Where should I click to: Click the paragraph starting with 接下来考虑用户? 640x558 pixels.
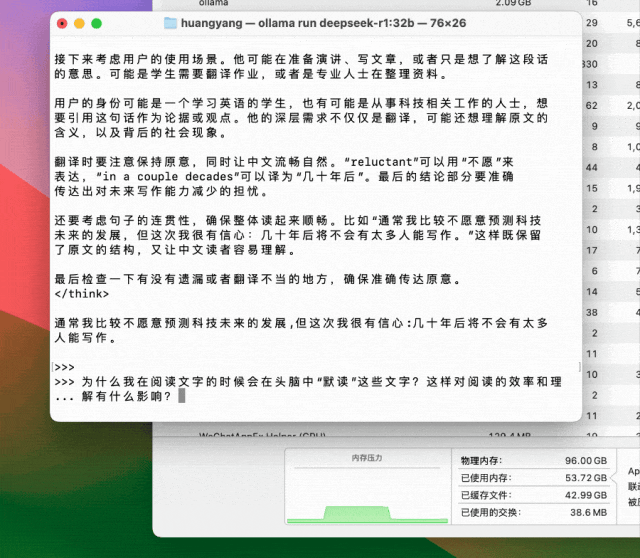(x=300, y=67)
